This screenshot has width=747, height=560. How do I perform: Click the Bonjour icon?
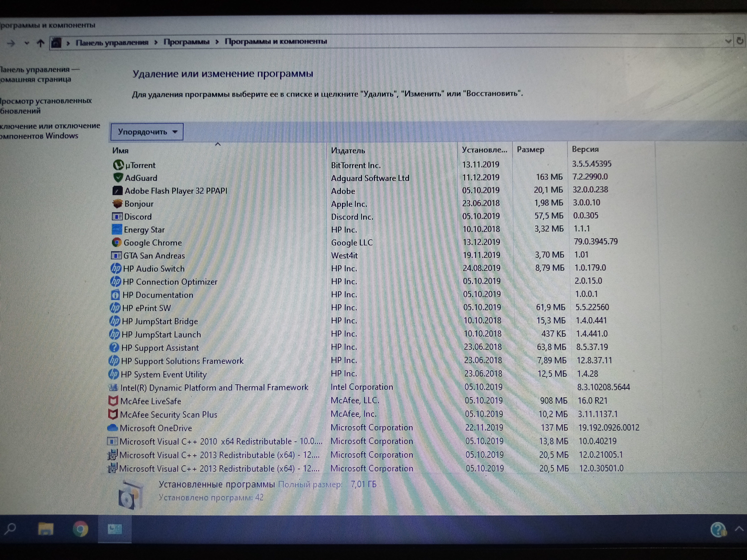[x=117, y=204]
